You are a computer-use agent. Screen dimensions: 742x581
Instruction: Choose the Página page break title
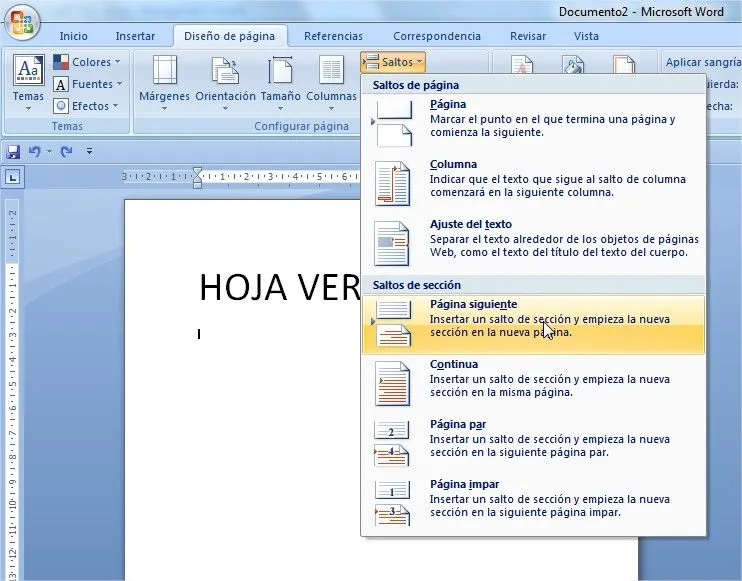448,104
